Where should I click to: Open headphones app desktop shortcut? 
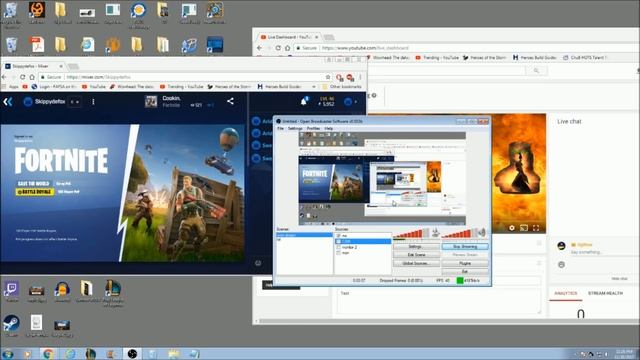(62, 291)
